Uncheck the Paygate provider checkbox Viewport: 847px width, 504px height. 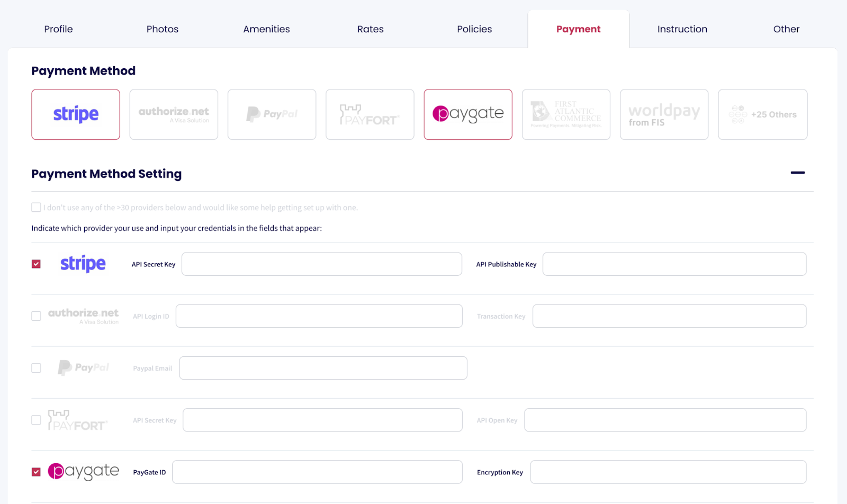point(36,472)
